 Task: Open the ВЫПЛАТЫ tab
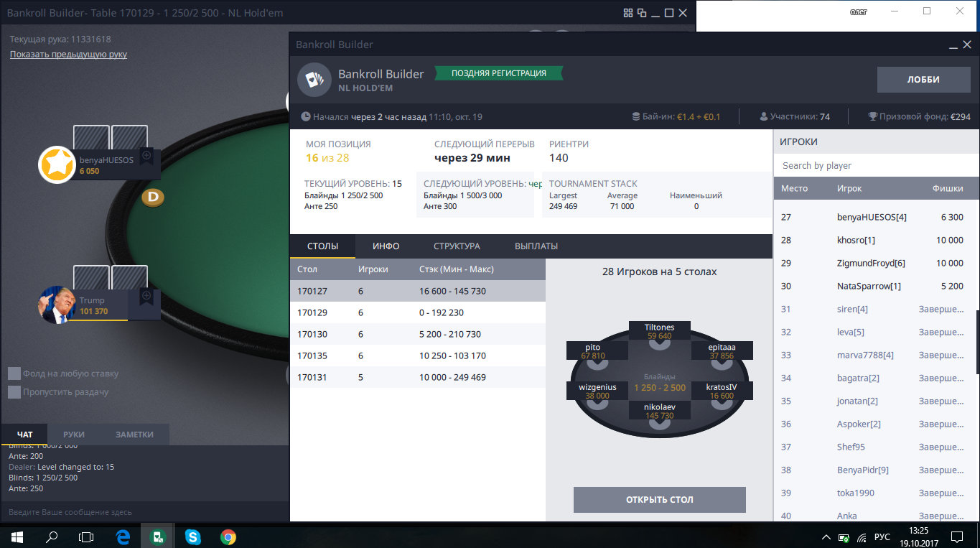tap(536, 246)
